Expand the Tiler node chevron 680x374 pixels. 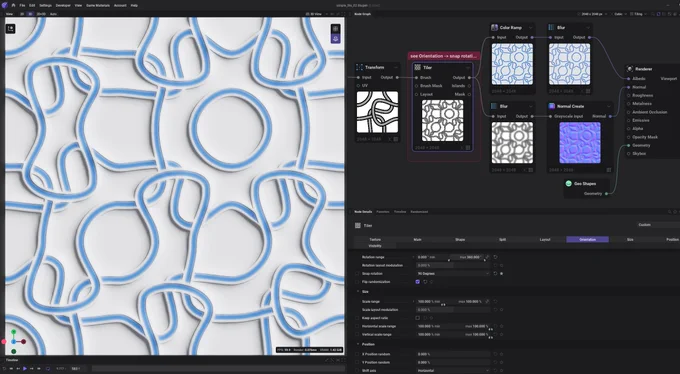468,68
